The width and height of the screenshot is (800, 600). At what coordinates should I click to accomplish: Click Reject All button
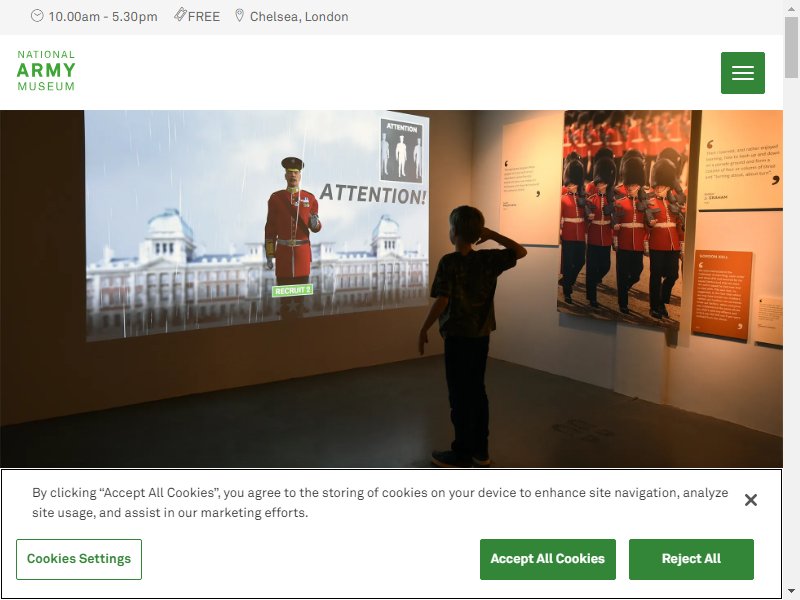coord(691,559)
